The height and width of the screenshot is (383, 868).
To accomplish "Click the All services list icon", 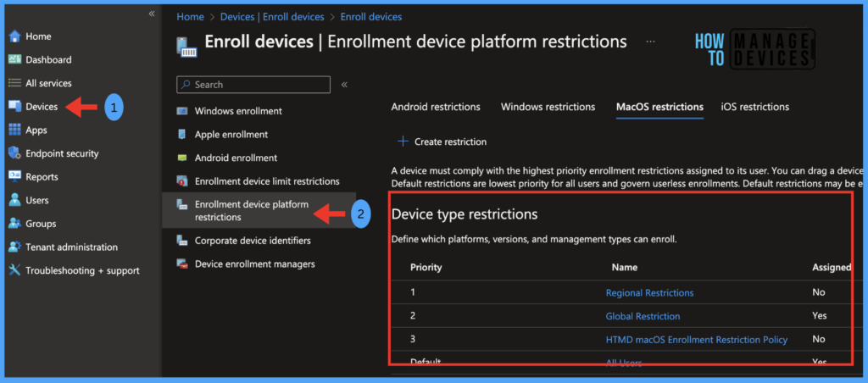I will (14, 83).
